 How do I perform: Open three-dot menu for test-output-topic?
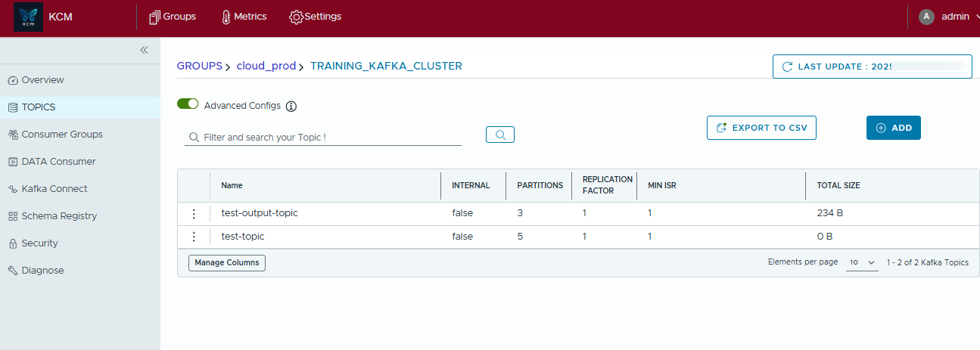[x=194, y=214]
